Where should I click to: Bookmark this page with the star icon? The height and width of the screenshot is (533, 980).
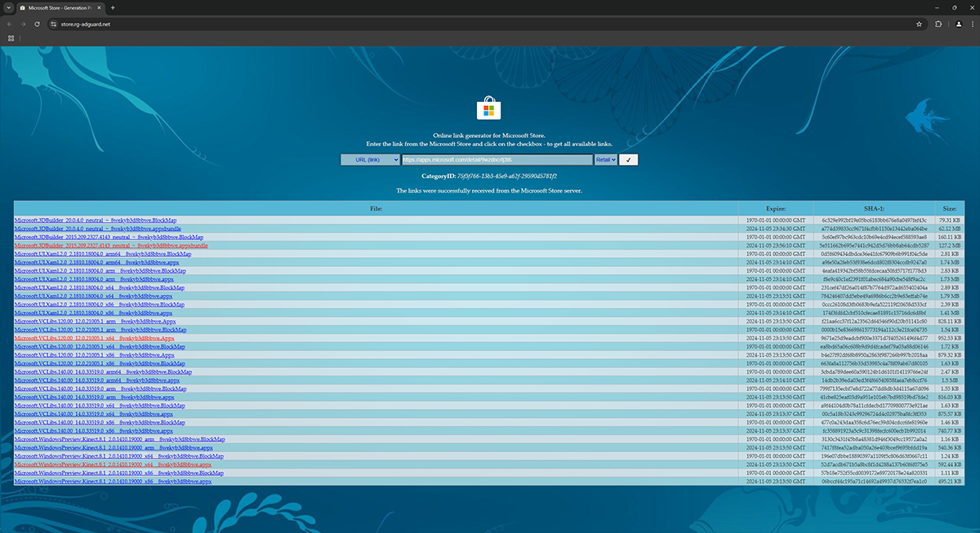(919, 24)
